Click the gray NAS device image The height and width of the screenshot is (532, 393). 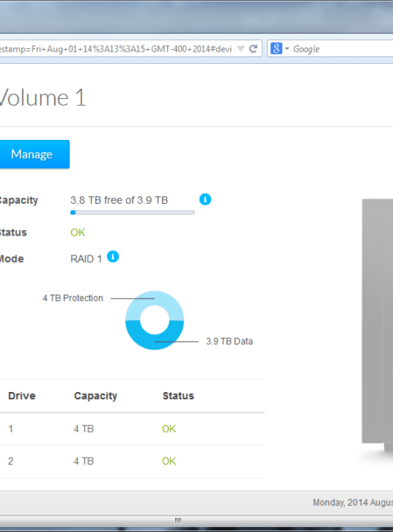(x=377, y=324)
